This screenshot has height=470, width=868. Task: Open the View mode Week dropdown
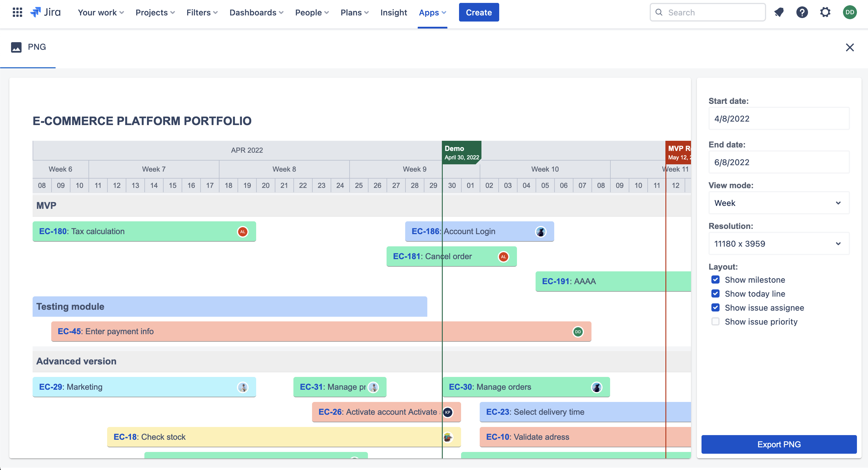(x=779, y=203)
